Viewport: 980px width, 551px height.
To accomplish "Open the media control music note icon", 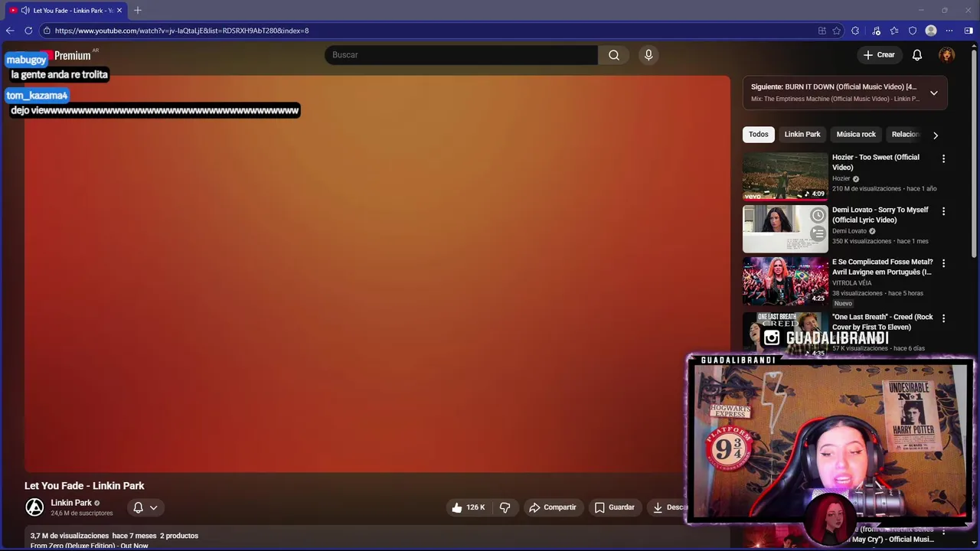I will point(876,31).
